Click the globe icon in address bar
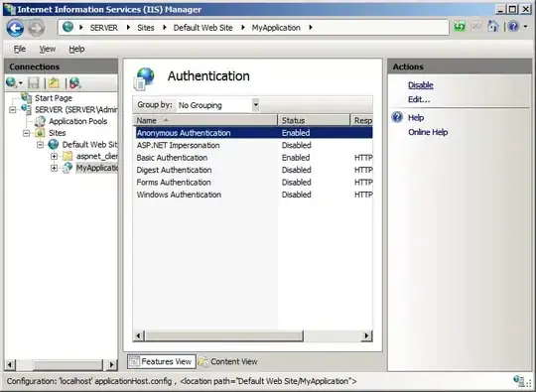Screen dimensions: 536x392 click(x=68, y=27)
